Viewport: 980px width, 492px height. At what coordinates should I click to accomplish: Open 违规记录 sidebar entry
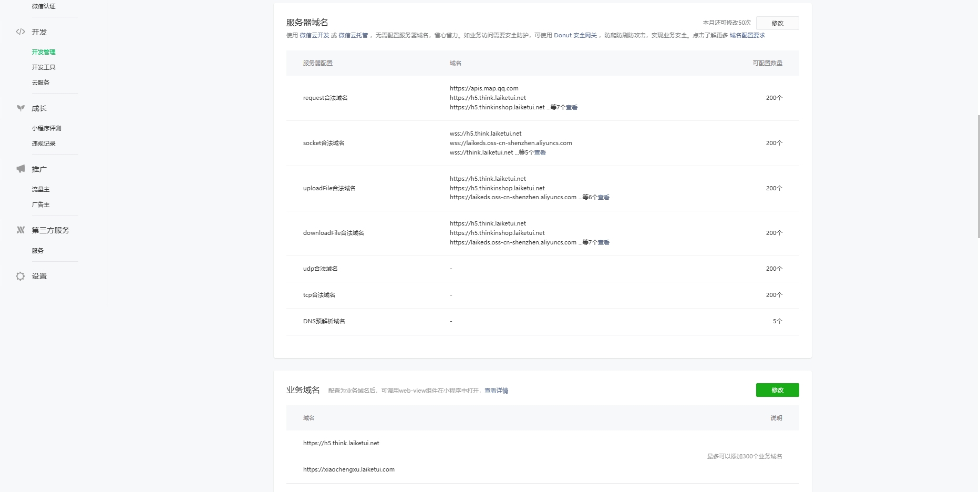pos(44,143)
